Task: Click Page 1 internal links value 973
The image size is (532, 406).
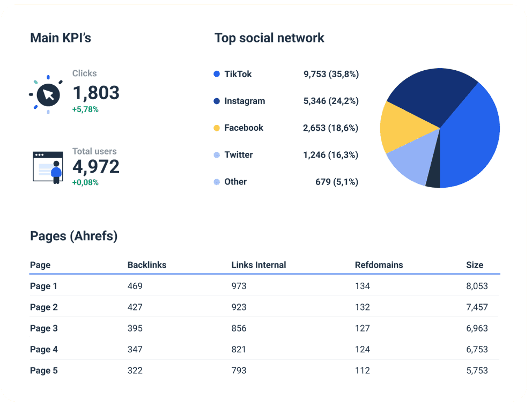Action: pos(239,286)
